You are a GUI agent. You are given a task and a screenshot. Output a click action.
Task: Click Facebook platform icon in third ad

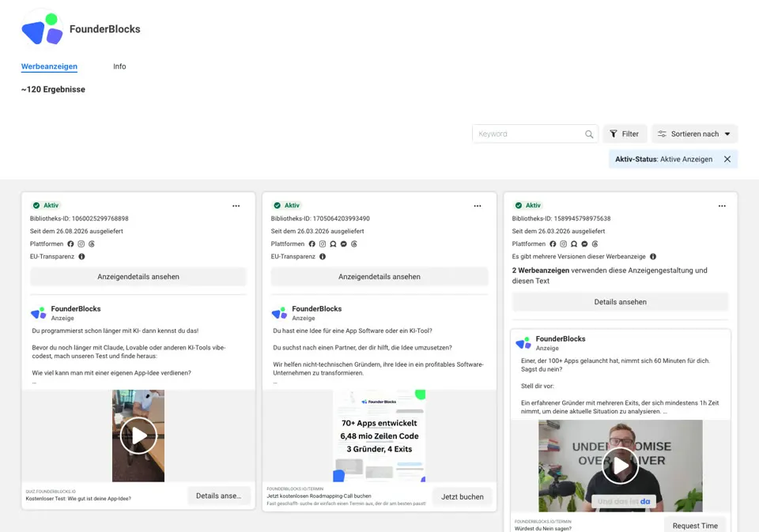click(553, 244)
